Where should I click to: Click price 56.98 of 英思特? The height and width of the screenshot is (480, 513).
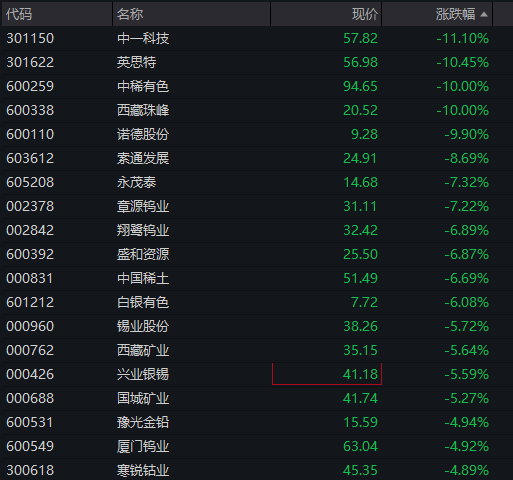360,62
